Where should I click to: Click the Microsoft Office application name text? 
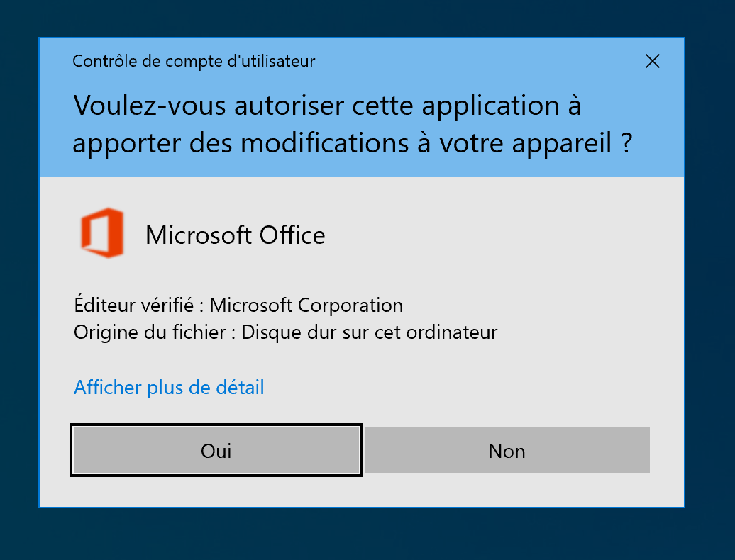[x=235, y=235]
